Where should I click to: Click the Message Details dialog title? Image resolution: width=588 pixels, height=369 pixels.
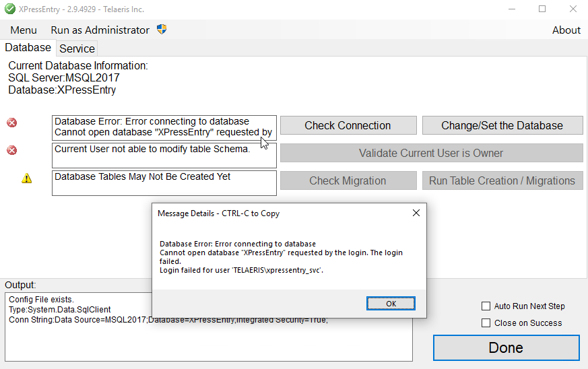pos(219,213)
